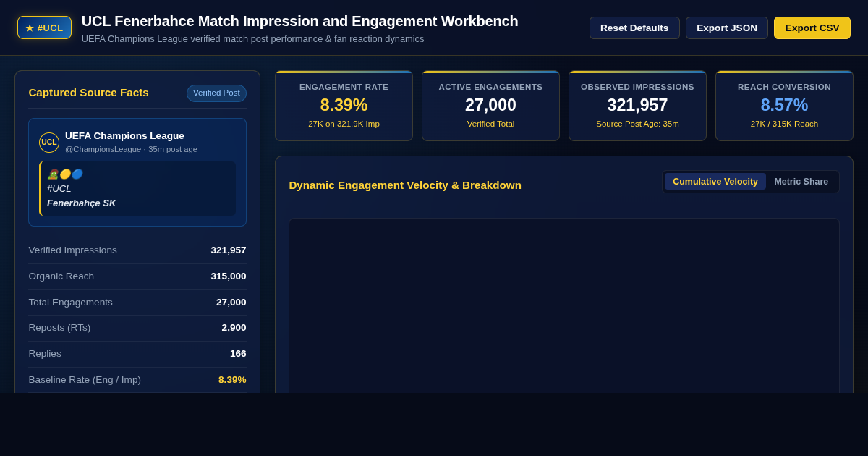Viewport: 868px width, 456px height.
Task: Open the Engagement Rate 8.39% card
Action: pos(344,106)
